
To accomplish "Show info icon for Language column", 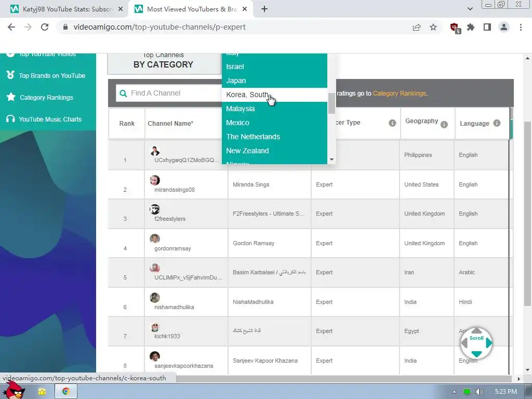I will click(x=497, y=123).
